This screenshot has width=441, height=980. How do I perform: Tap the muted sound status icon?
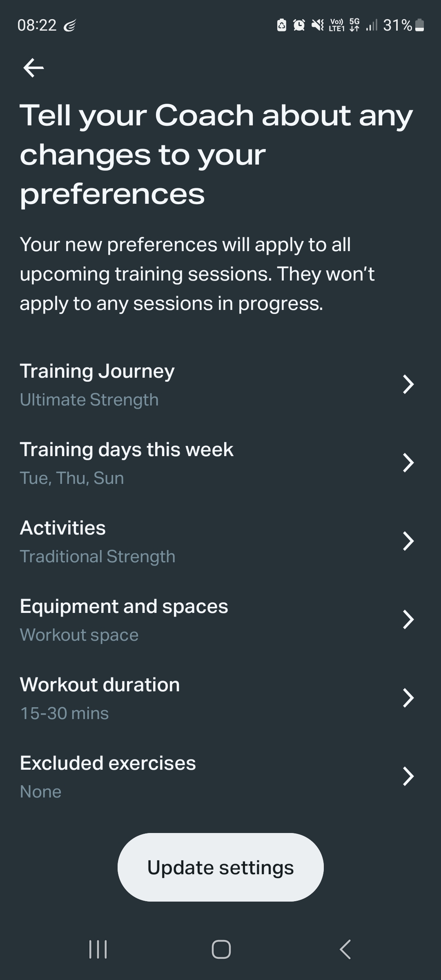(x=318, y=25)
